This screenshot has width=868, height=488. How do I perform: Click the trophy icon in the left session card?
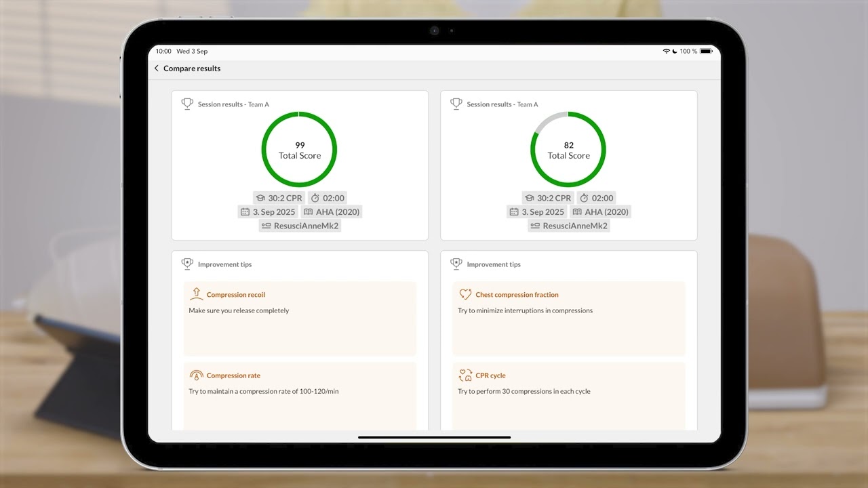(x=187, y=104)
